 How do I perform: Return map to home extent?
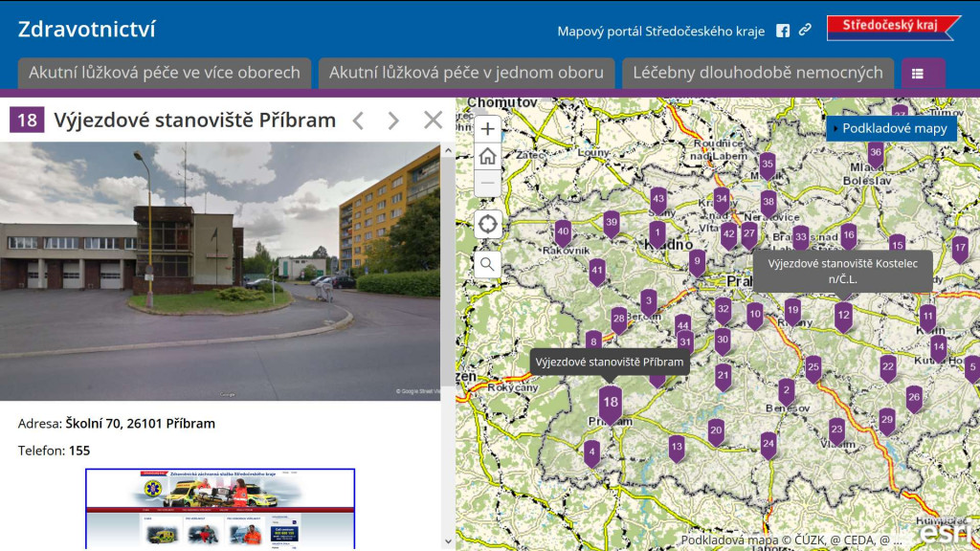487,156
